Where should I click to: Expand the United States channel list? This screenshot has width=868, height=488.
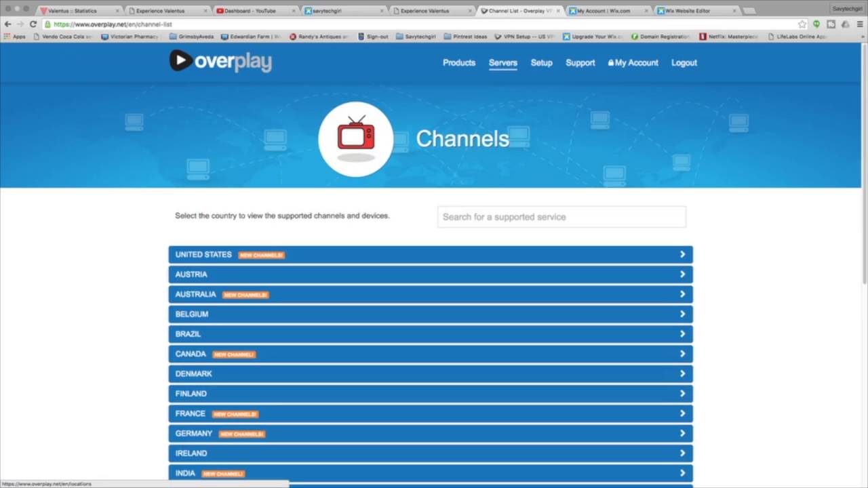[x=431, y=254]
